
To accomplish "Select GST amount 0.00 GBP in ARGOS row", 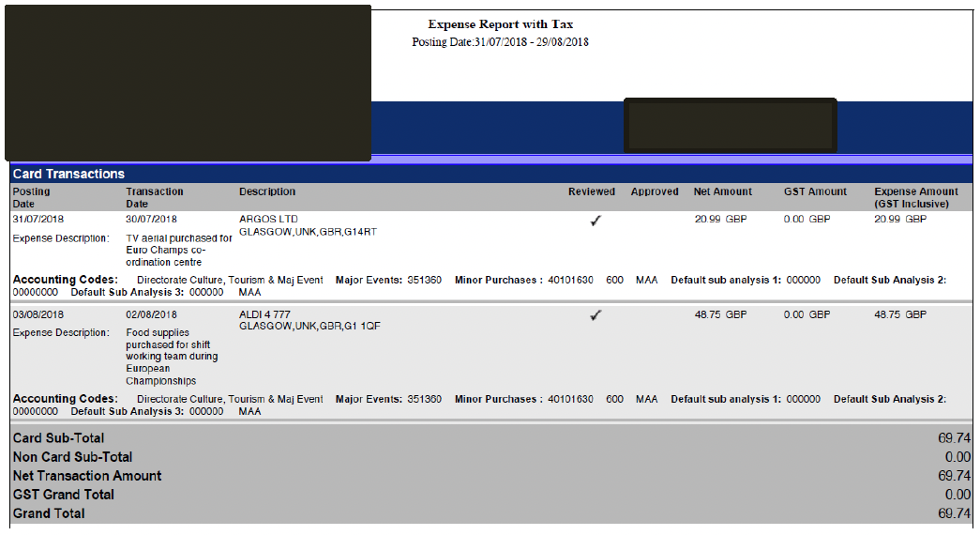I will coord(807,219).
